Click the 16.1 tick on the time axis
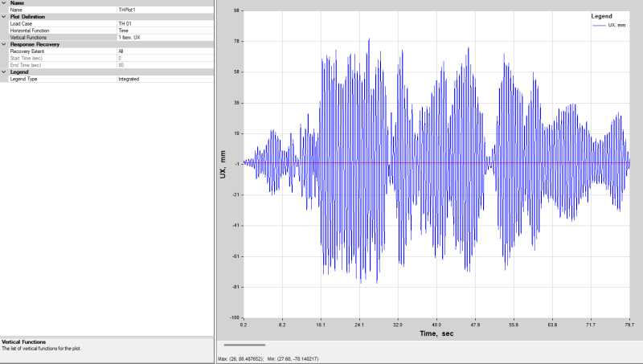Screen dimensions: 643x364 321,325
